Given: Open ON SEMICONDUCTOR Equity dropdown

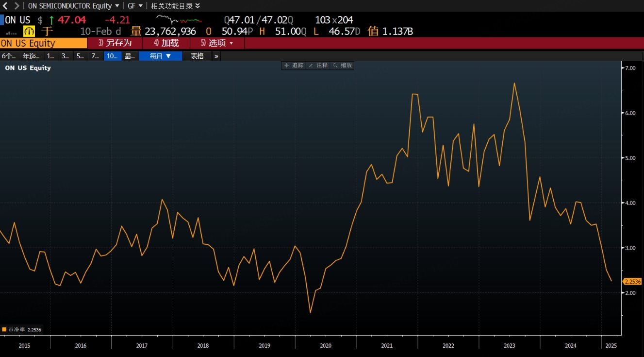Looking at the screenshot, I should [74, 6].
